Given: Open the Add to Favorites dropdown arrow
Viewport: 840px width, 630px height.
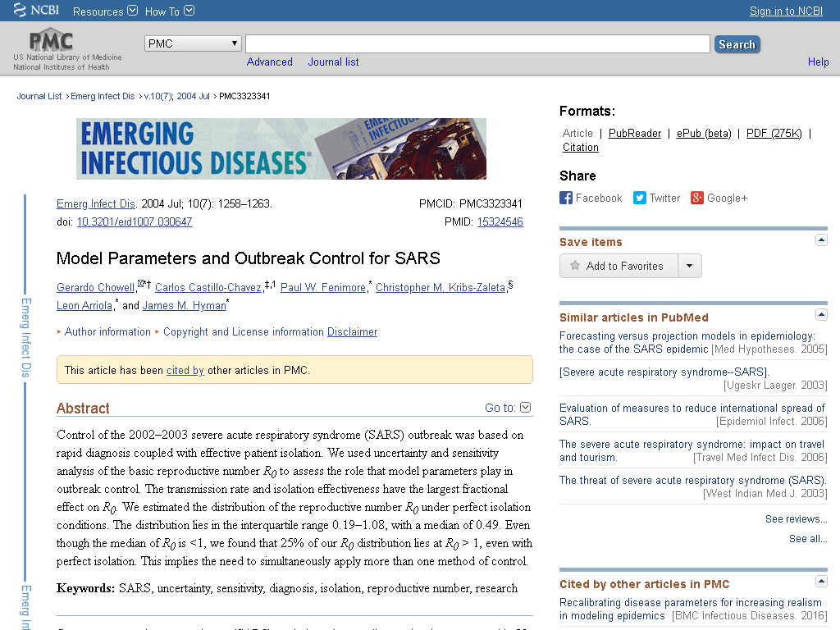Looking at the screenshot, I should tap(690, 266).
